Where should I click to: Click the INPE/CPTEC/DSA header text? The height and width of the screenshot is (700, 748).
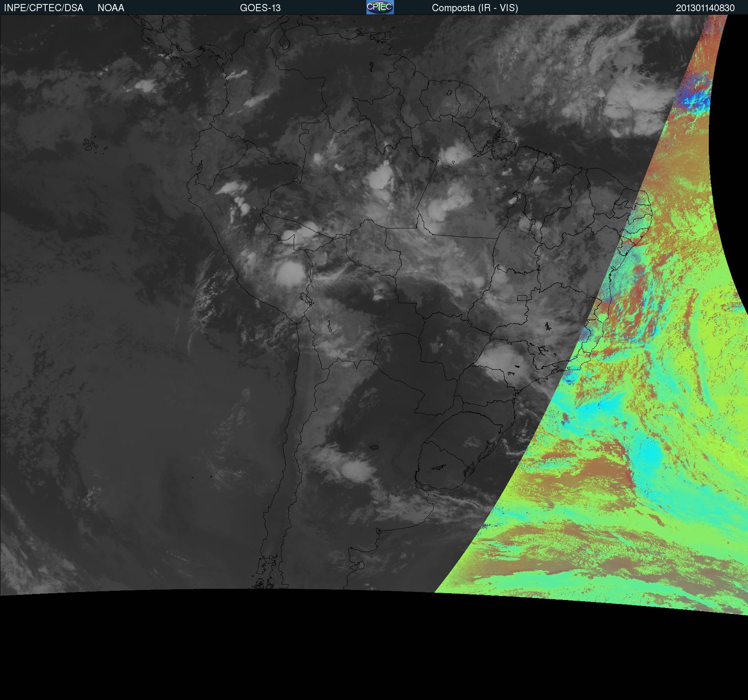(x=44, y=8)
